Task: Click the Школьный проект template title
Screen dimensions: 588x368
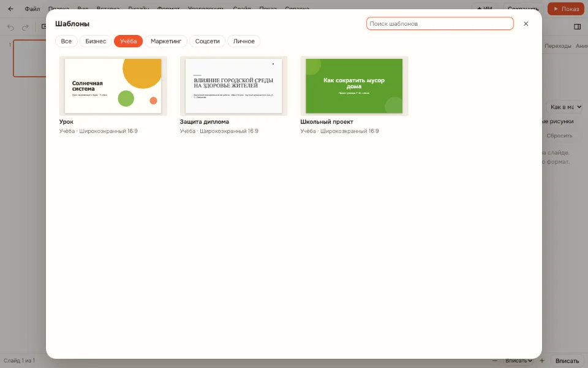Action: (x=326, y=121)
